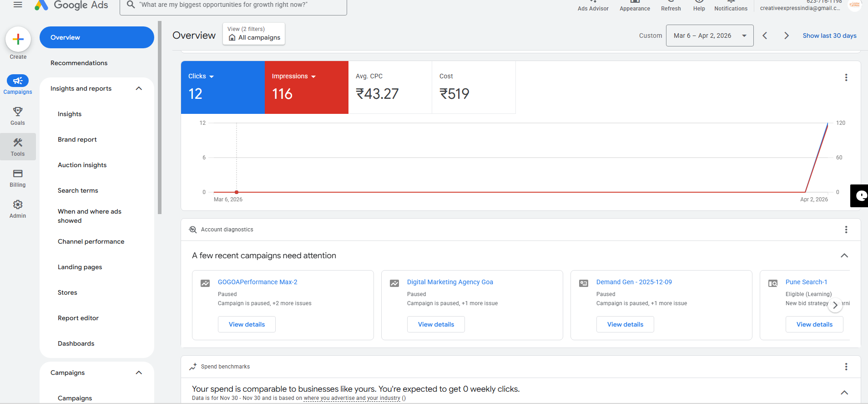
Task: Open the Tools wrench section
Action: pyautogui.click(x=18, y=147)
